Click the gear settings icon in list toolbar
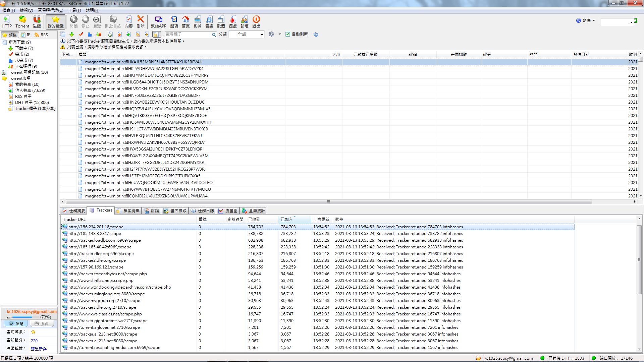The height and width of the screenshot is (362, 644). 271,34
